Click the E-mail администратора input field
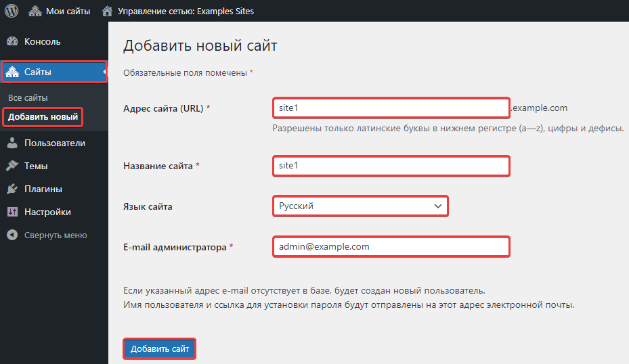The image size is (629, 364). point(391,247)
